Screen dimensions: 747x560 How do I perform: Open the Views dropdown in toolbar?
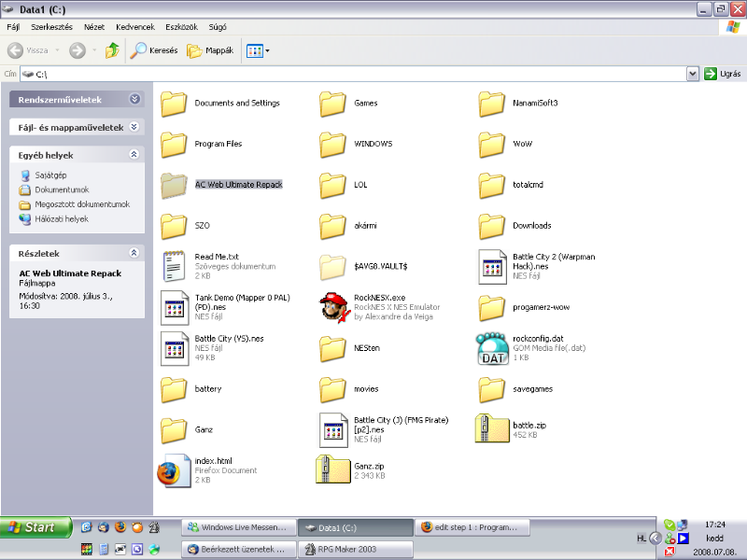(258, 50)
